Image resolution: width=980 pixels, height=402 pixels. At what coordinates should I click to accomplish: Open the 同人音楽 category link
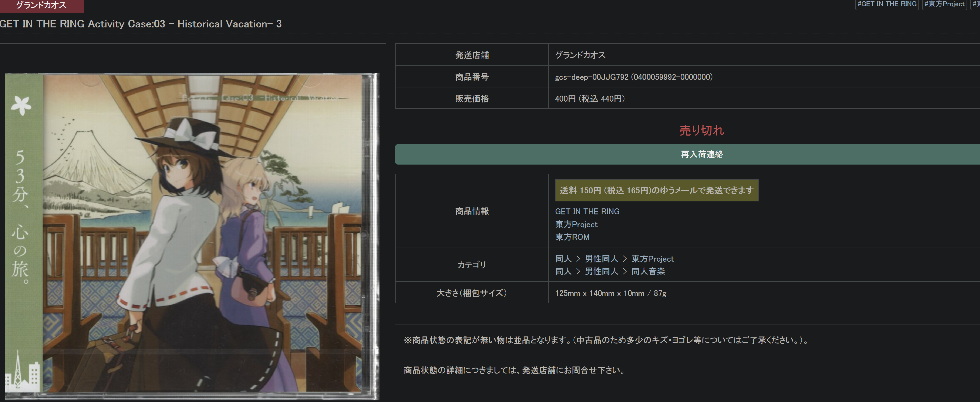point(648,271)
